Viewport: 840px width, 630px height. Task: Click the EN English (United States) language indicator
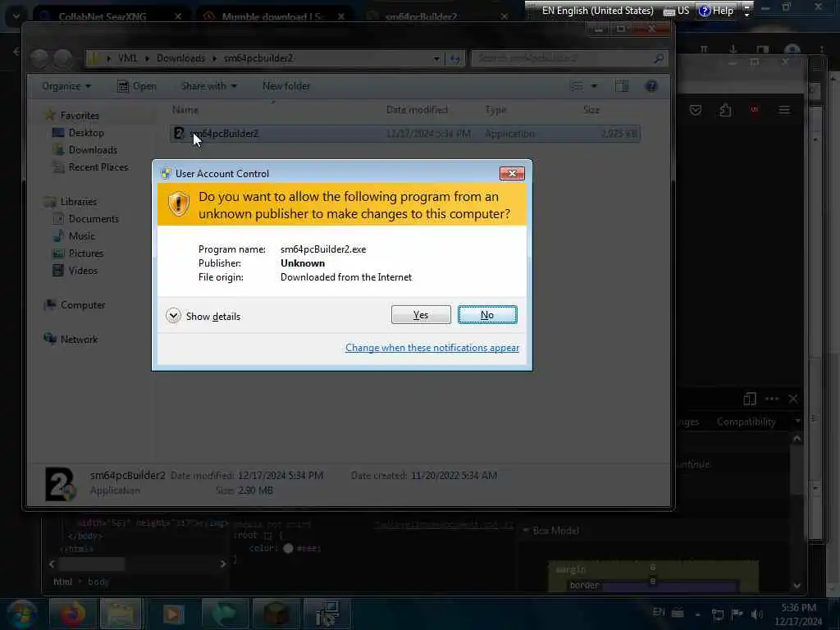(x=597, y=10)
